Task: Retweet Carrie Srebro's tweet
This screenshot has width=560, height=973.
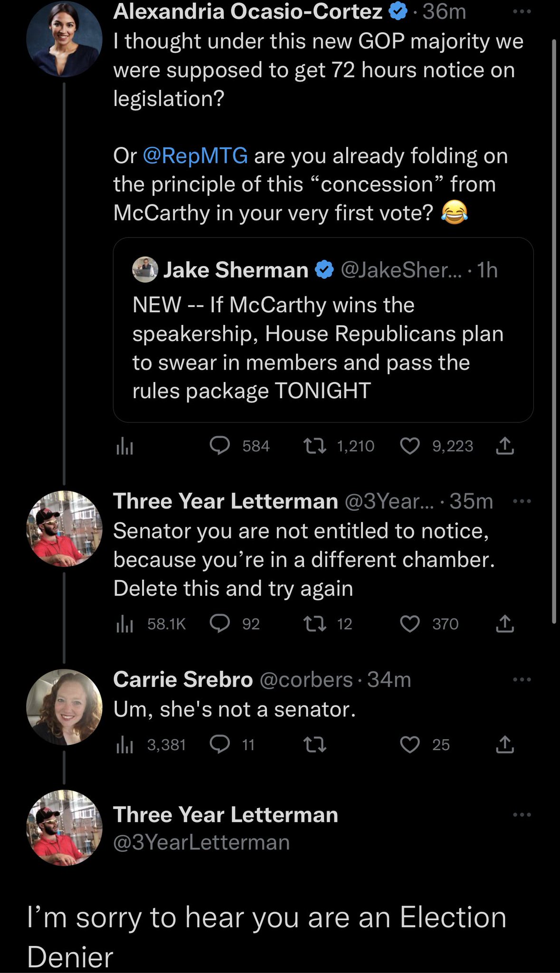Action: coord(315,744)
